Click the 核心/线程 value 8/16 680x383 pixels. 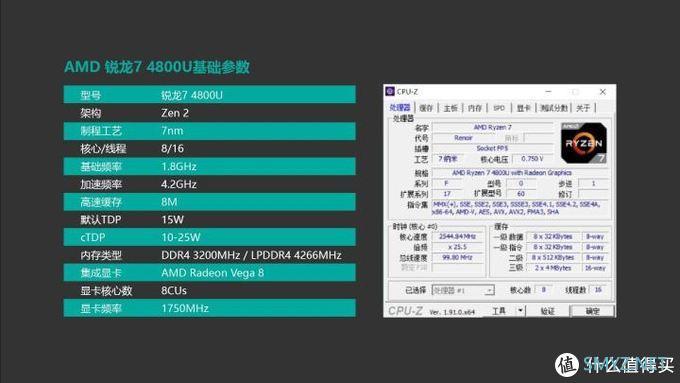pyautogui.click(x=172, y=148)
